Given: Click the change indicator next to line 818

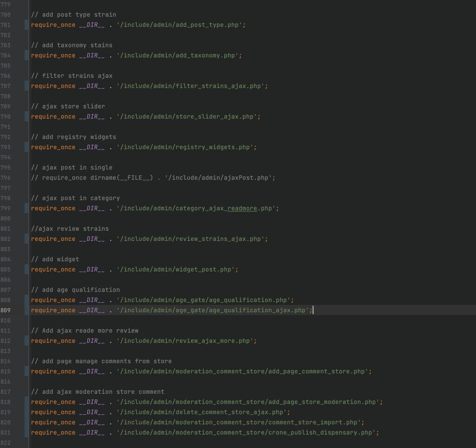Looking at the screenshot, I should point(26,402).
